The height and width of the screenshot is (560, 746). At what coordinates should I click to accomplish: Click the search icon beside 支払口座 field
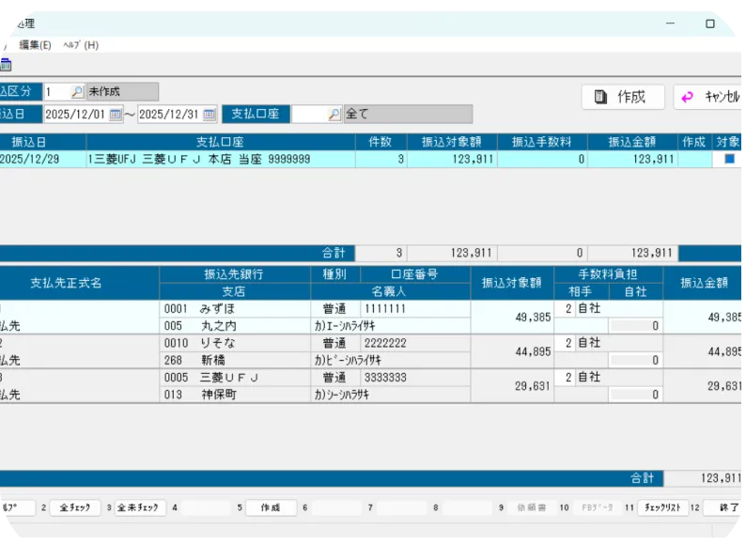point(334,115)
